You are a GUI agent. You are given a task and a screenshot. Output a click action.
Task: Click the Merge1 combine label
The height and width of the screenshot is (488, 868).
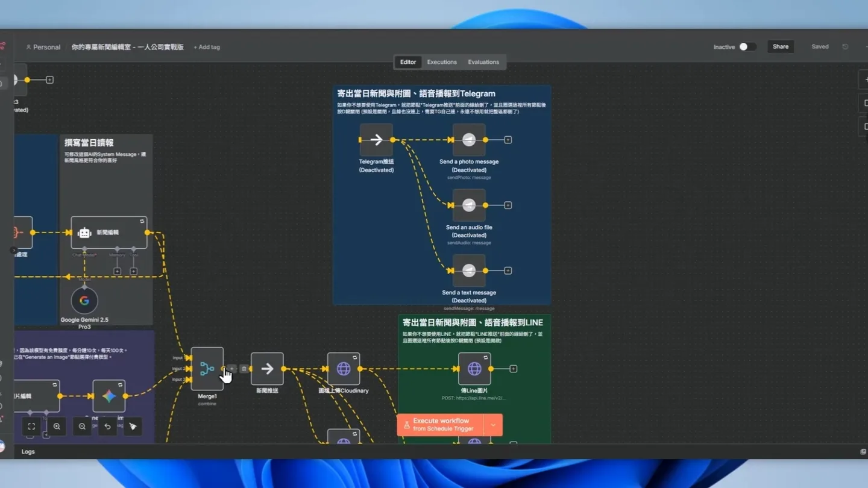pyautogui.click(x=207, y=404)
